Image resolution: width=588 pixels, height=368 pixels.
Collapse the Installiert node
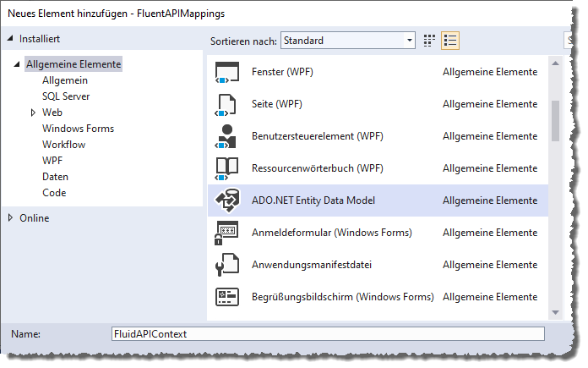point(10,38)
